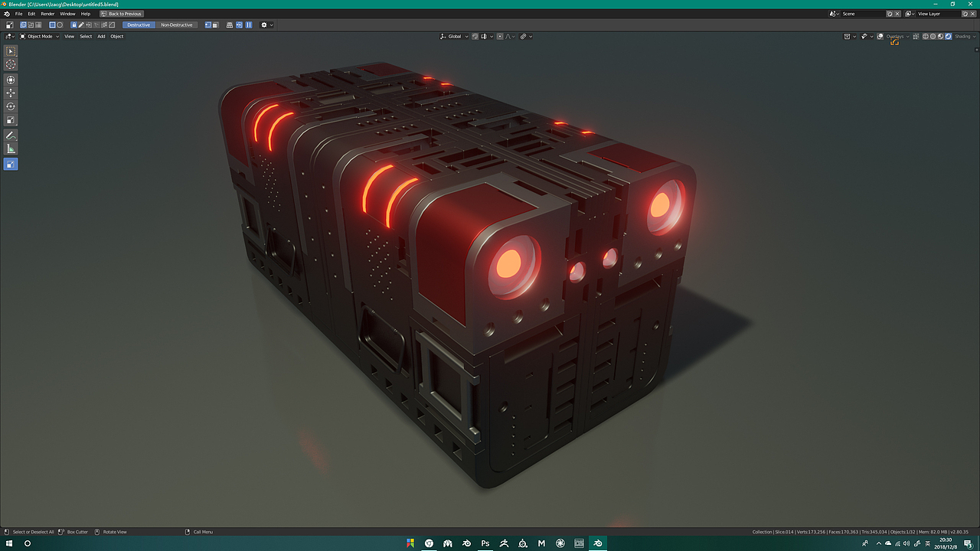Select the Box Select tool
The width and height of the screenshot is (980, 551).
click(x=11, y=51)
